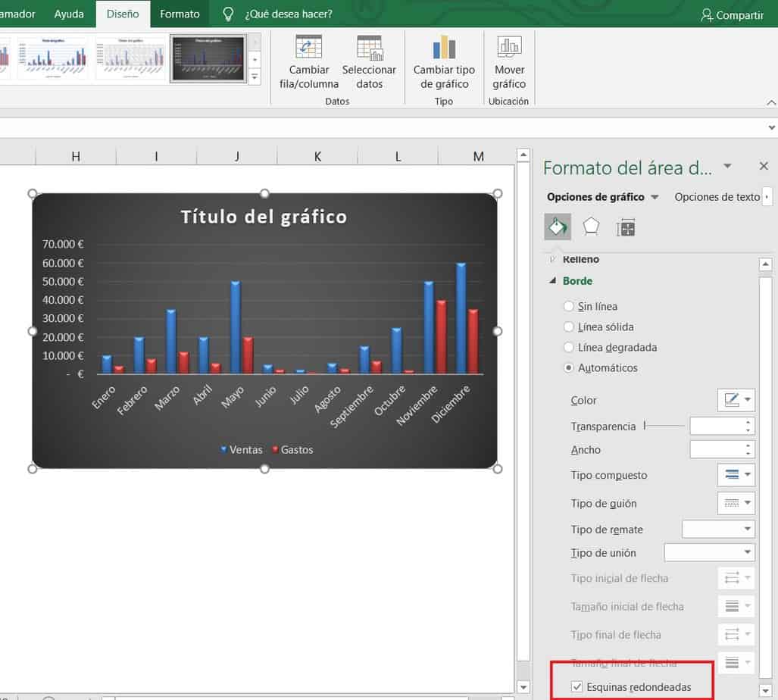Collapse the Borde section
Image resolution: width=778 pixels, height=700 pixels.
pos(552,281)
